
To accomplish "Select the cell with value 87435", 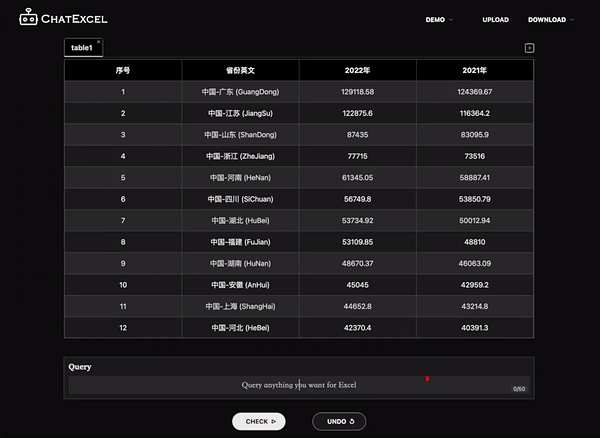I will 357,135.
